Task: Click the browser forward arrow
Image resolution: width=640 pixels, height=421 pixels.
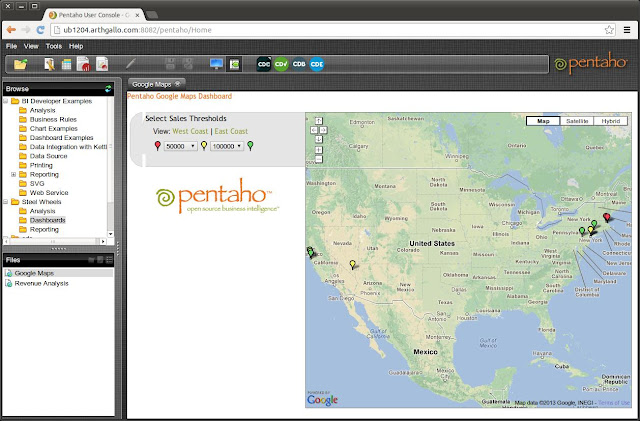Action: [x=26, y=30]
